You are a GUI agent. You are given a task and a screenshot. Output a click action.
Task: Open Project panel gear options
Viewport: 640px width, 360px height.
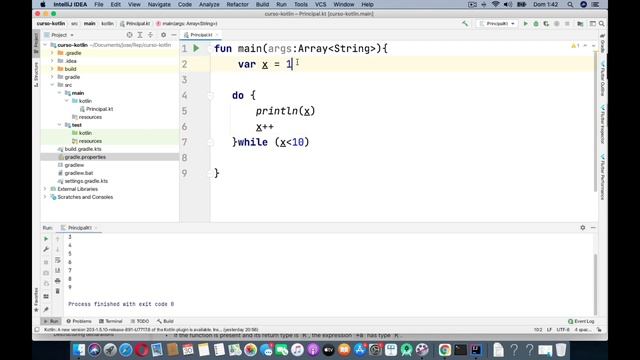click(163, 35)
